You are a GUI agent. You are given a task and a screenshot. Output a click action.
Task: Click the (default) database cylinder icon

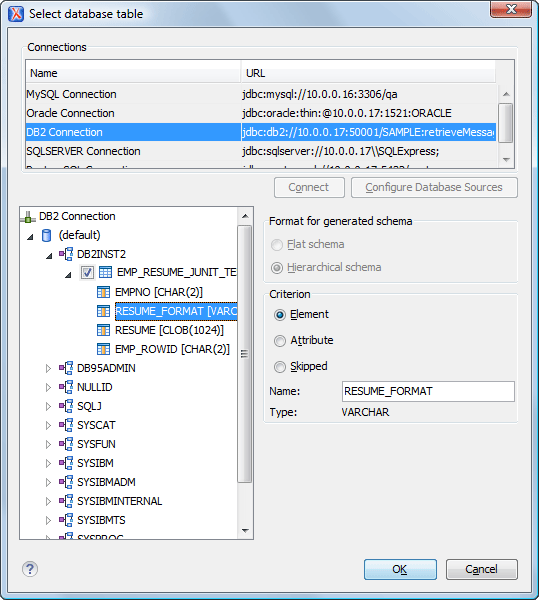click(46, 235)
